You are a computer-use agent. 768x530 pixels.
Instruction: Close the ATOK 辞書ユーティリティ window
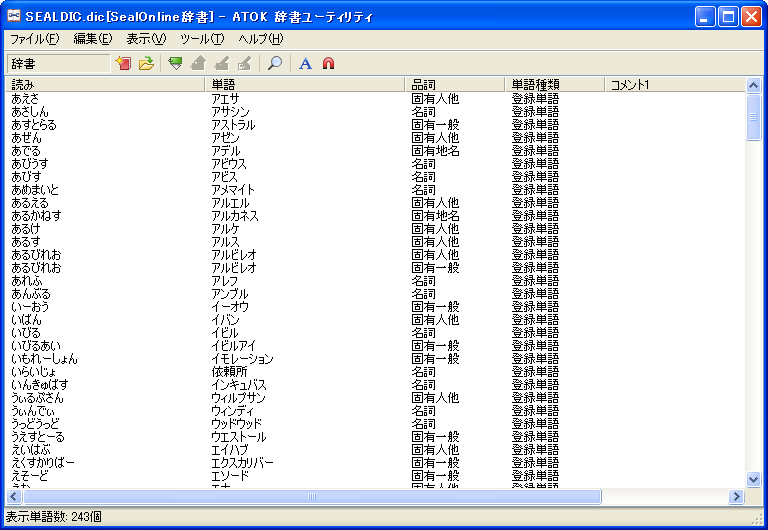click(x=751, y=17)
